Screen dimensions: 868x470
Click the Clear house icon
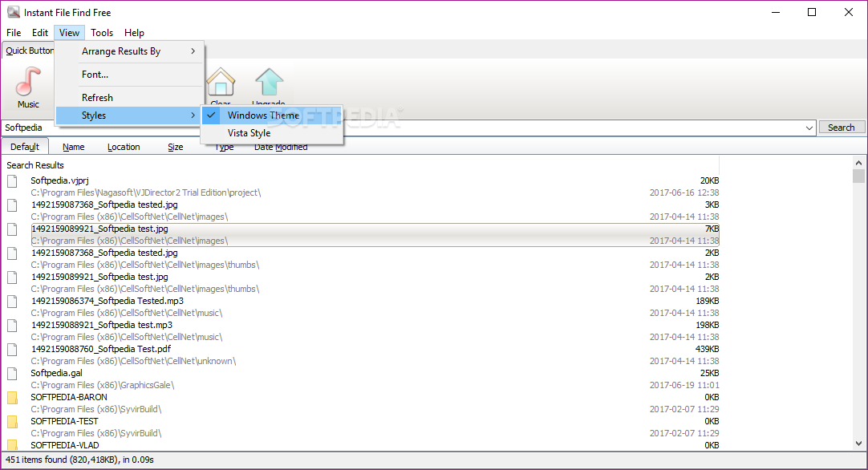click(x=221, y=81)
